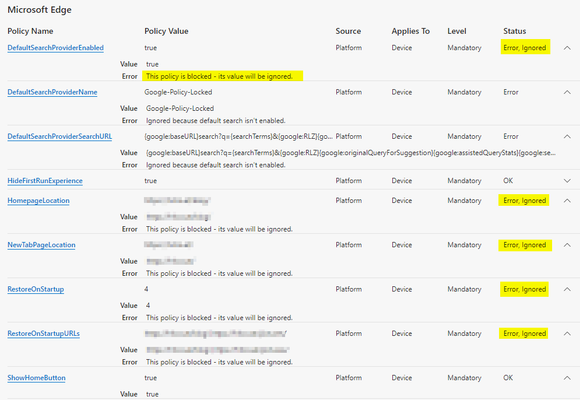
Task: Click the blocked-policy error under RestoreOnStartupURLs
Action: [219, 363]
